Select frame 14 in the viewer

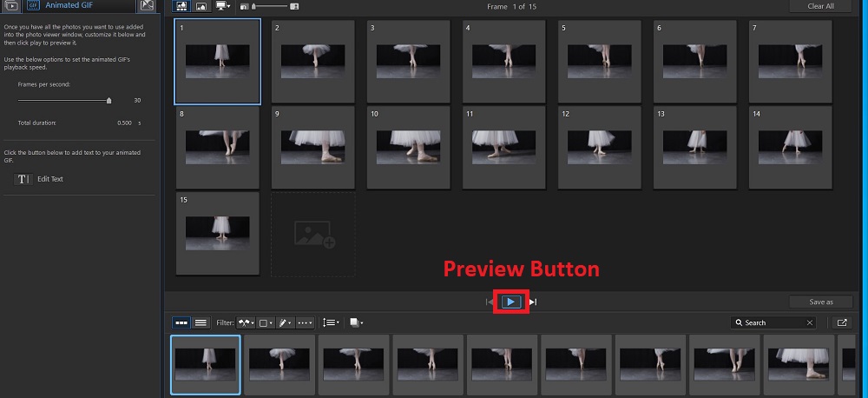791,148
